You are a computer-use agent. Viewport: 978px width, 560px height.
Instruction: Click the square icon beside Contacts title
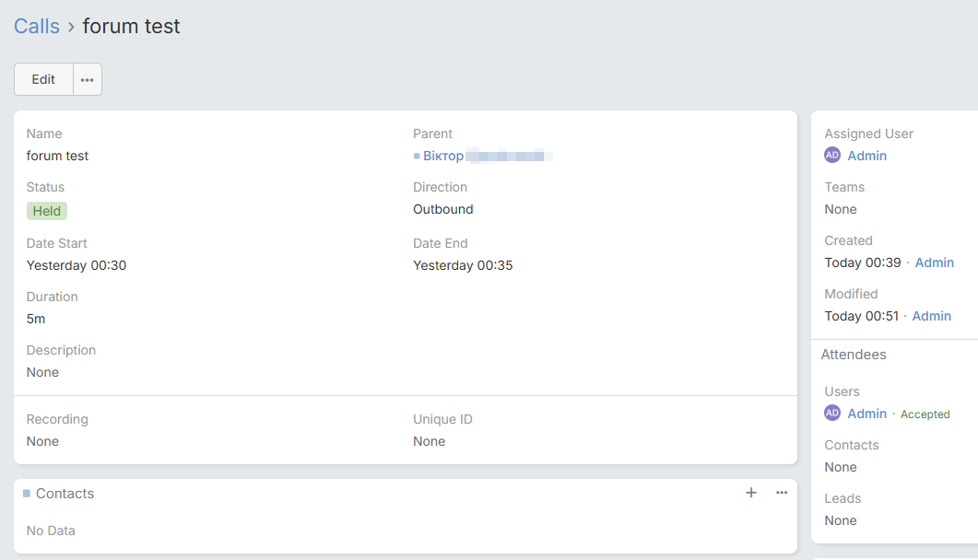point(27,494)
